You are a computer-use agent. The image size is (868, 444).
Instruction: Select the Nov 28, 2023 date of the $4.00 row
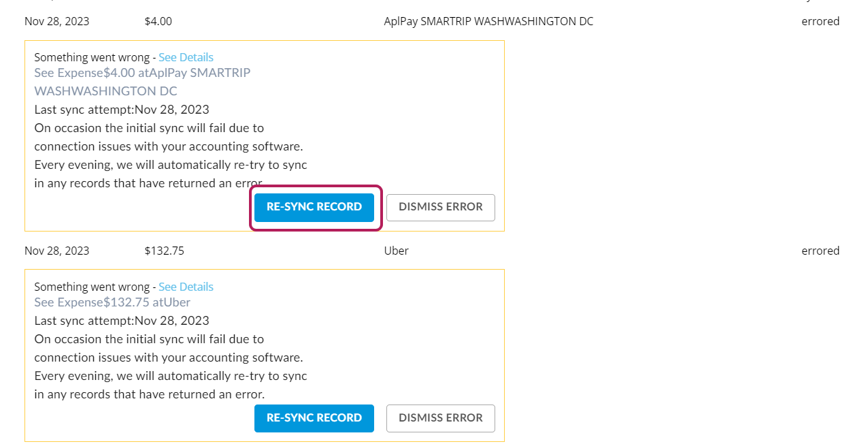(x=56, y=21)
